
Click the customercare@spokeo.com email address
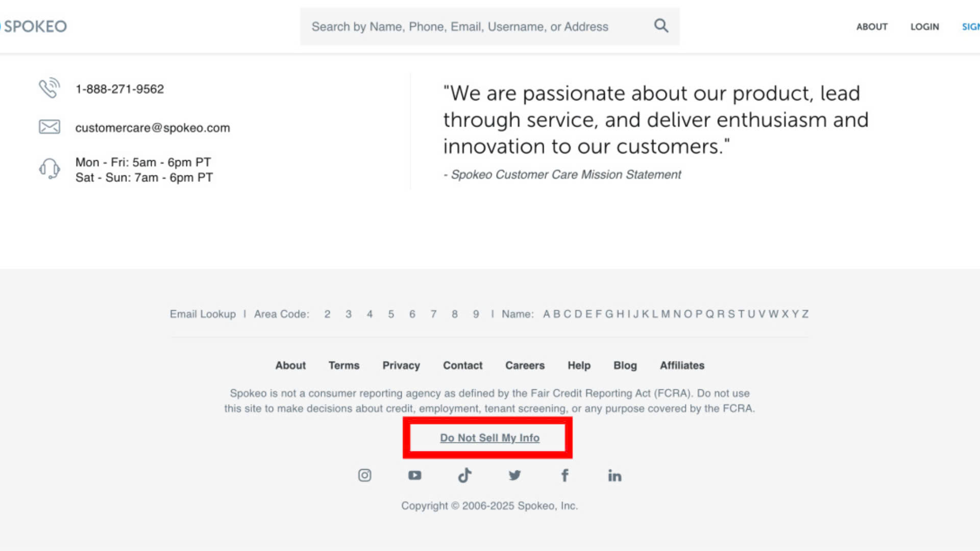point(153,128)
